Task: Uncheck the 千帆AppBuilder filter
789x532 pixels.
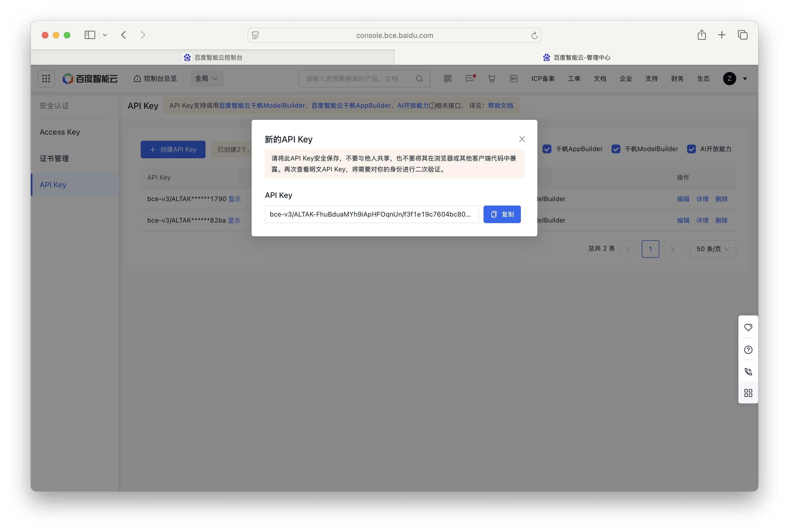Action: click(547, 149)
